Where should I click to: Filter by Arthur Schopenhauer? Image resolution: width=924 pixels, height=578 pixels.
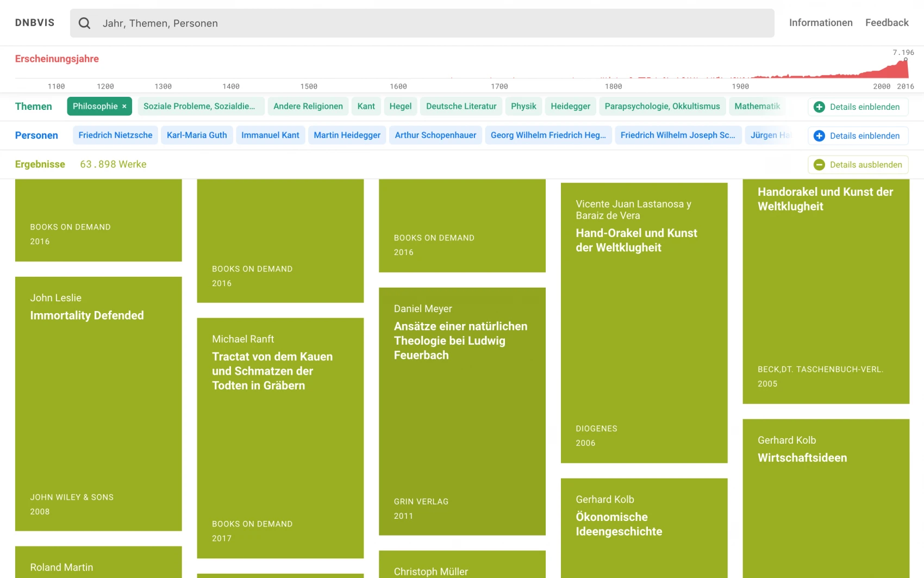(x=435, y=135)
